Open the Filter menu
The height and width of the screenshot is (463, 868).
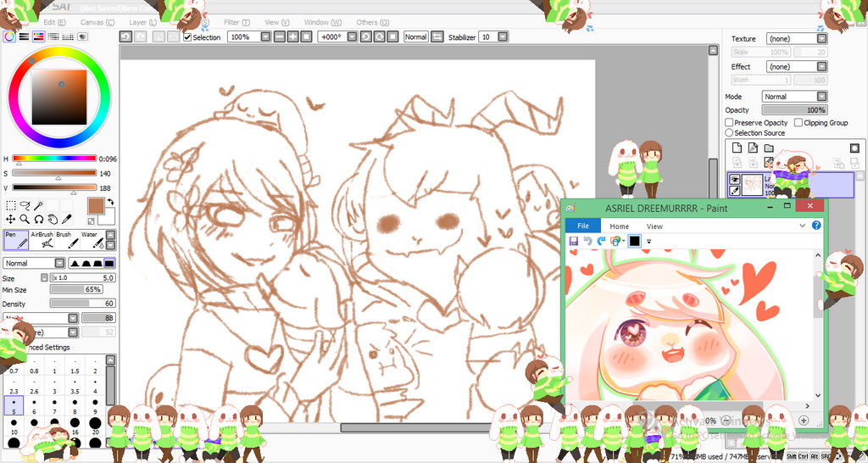tap(237, 22)
